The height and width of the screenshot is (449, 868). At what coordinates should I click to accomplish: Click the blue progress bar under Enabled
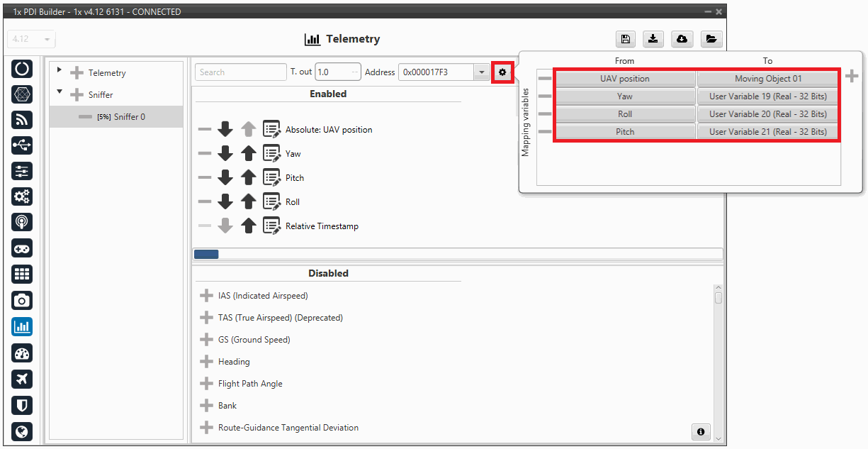tap(206, 254)
